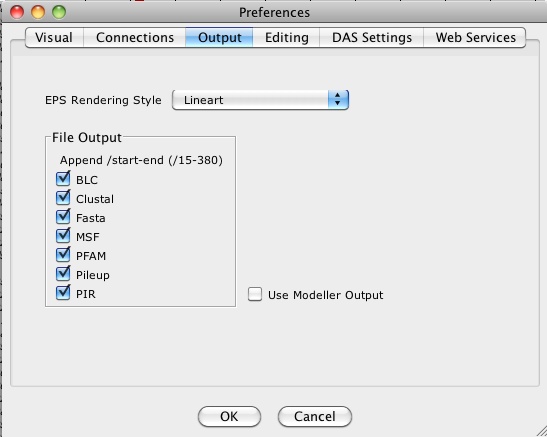This screenshot has width=547, height=437.
Task: Open the EPS Rendering Style dropdown
Action: (260, 100)
